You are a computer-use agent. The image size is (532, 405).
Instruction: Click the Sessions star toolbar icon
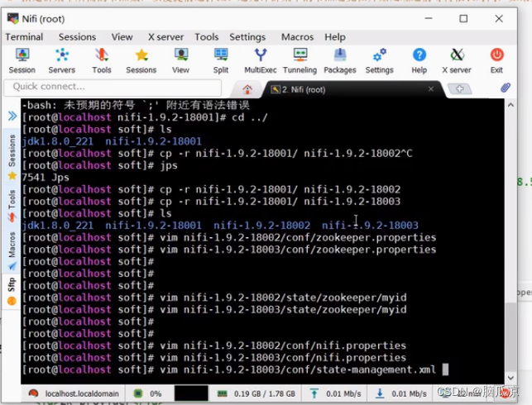click(x=141, y=60)
